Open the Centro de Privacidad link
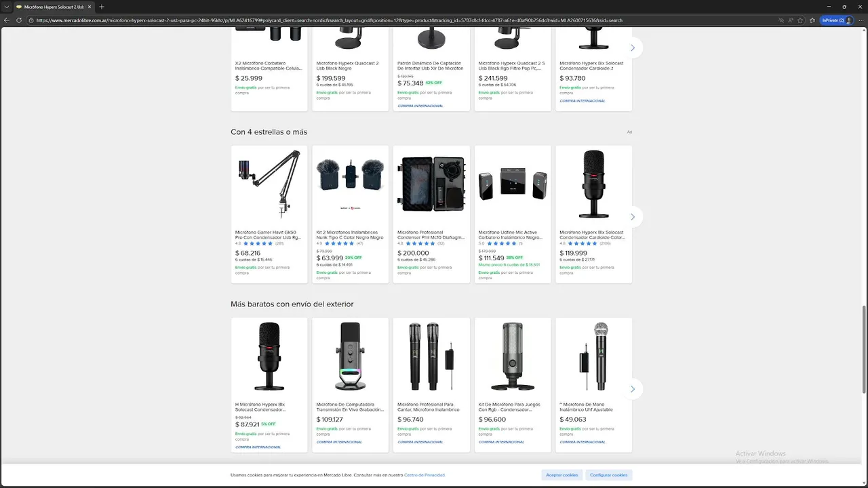Screen dimensions: 868x488 click(x=425, y=475)
